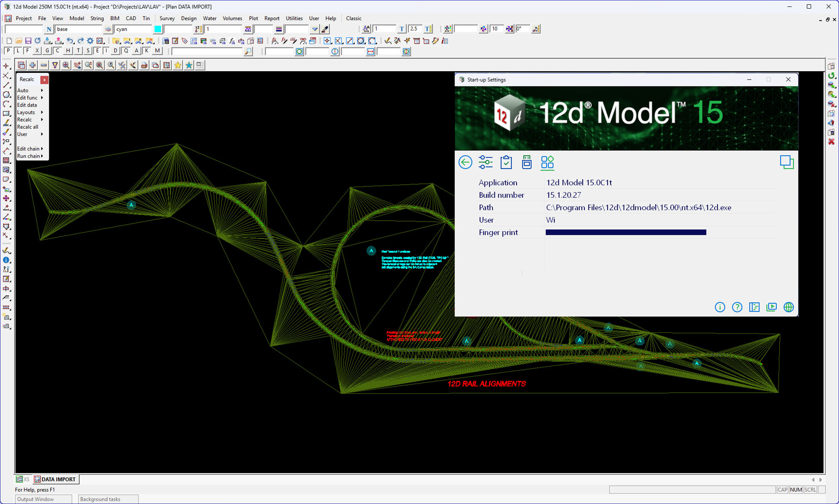Viewport: 839px width, 504px height.
Task: Click the red X icon on right sidebar
Action: click(x=831, y=141)
